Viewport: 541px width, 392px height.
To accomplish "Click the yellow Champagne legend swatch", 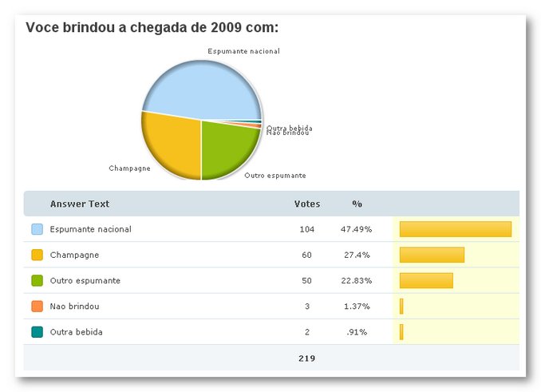I will [x=37, y=255].
